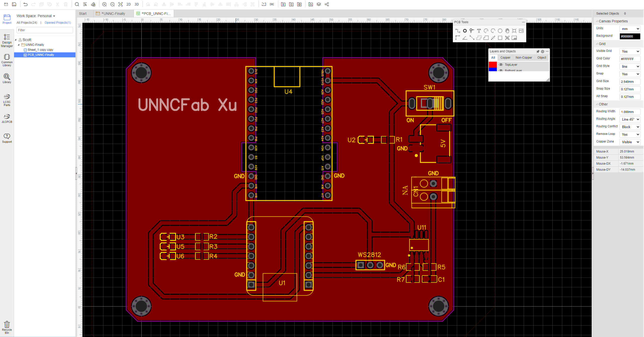
Task: Open the Routing Conflict dropdown
Action: click(630, 127)
